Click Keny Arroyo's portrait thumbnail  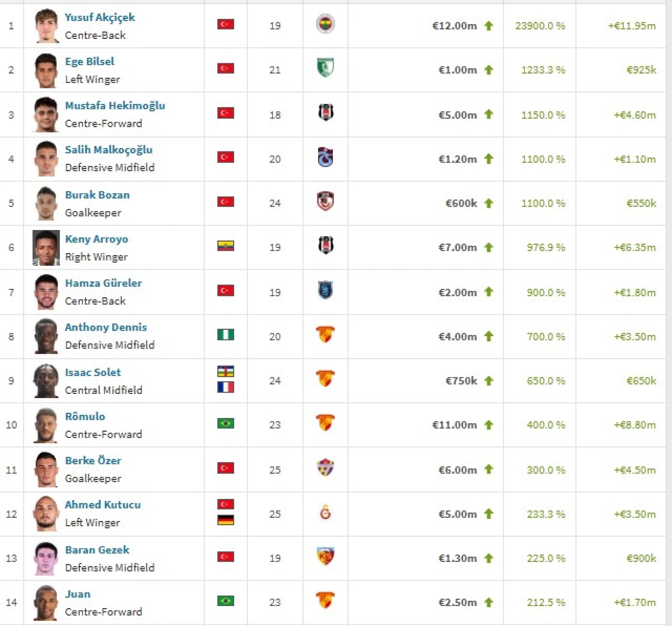click(46, 248)
